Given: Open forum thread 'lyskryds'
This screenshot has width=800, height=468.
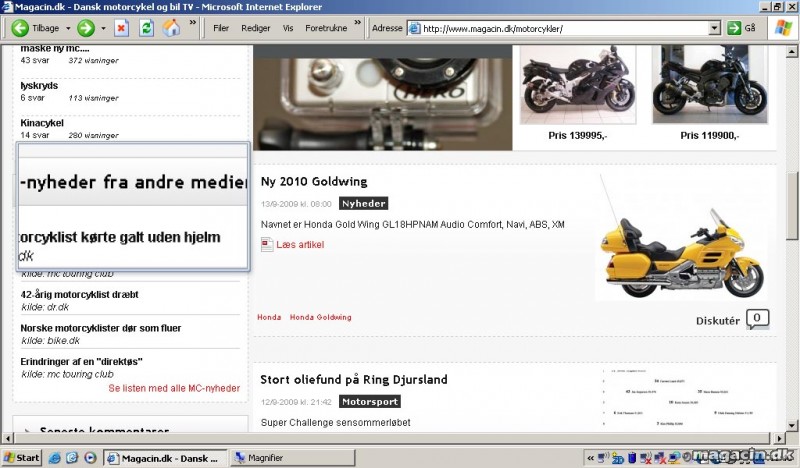Looking at the screenshot, I should 39,86.
